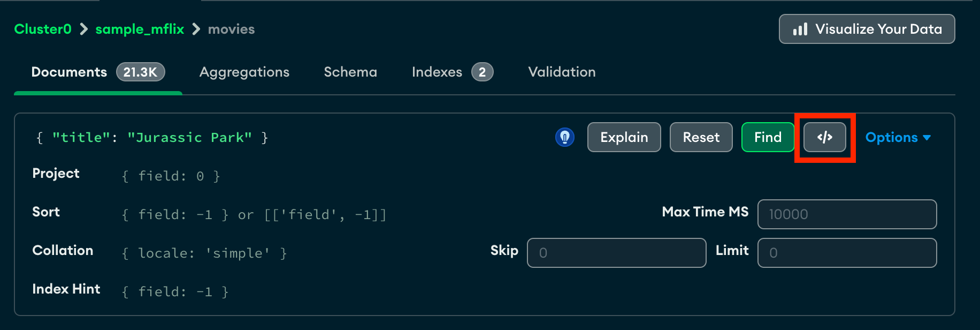Switch to the Aggregations tab
Screen dimensions: 980x330
click(244, 71)
